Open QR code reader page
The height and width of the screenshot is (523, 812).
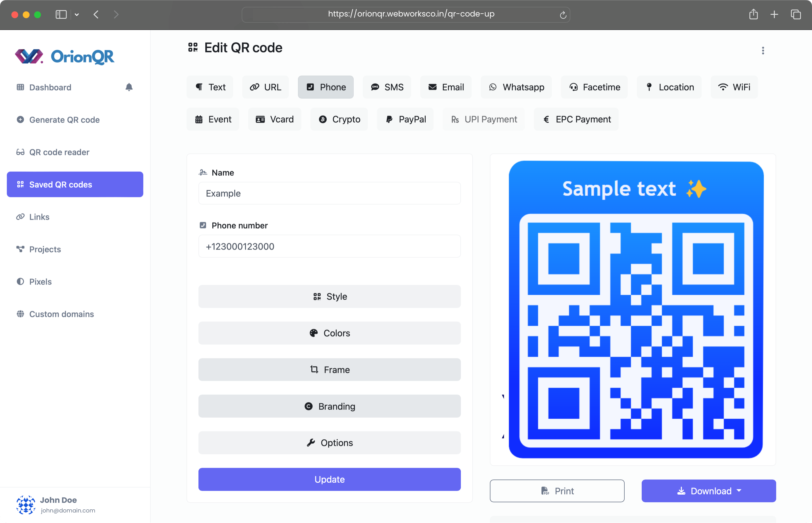point(53,152)
